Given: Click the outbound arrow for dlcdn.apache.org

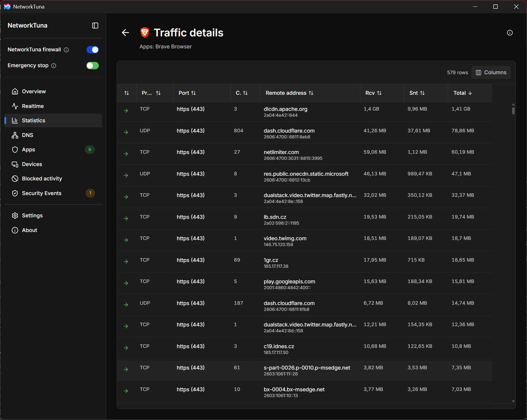Looking at the screenshot, I should (126, 111).
